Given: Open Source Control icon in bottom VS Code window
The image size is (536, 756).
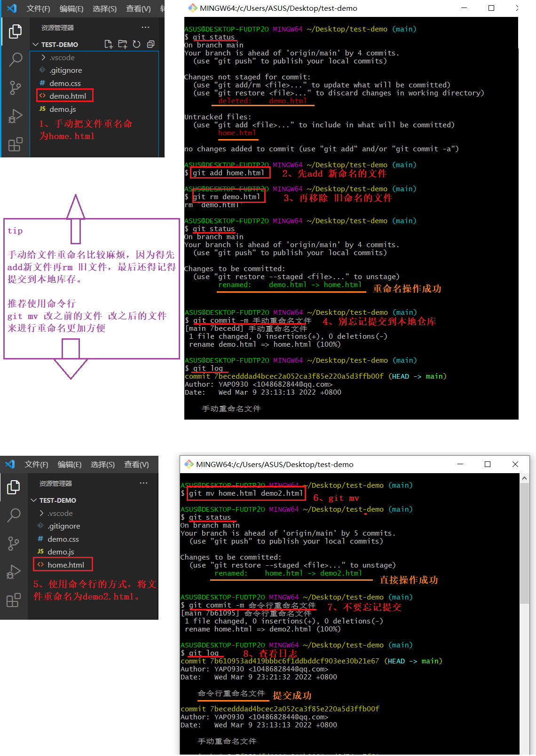Looking at the screenshot, I should click(x=13, y=544).
